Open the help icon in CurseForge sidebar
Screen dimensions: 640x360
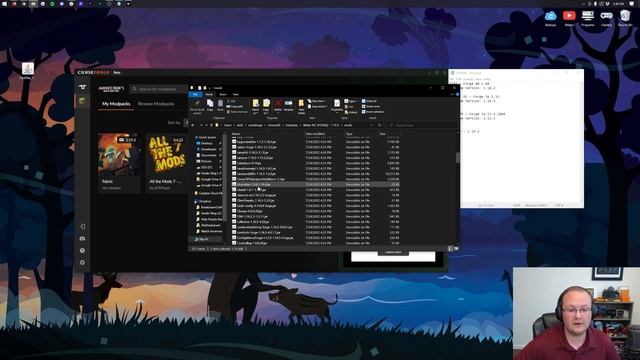(82, 250)
